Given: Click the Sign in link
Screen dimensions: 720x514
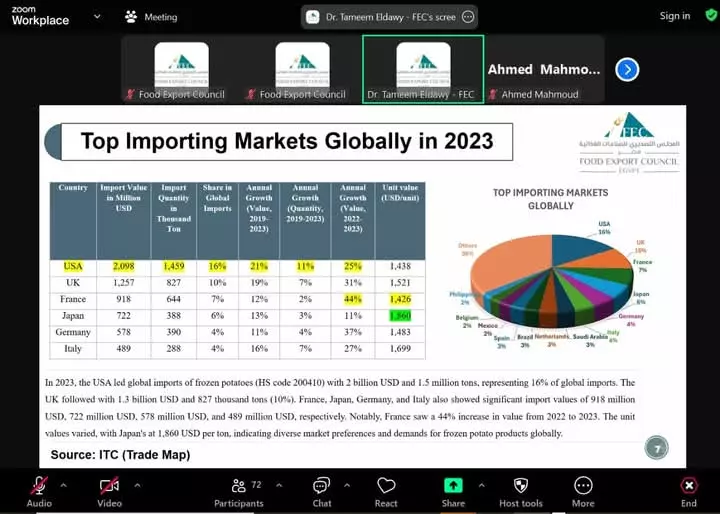Looking at the screenshot, I should coord(675,16).
